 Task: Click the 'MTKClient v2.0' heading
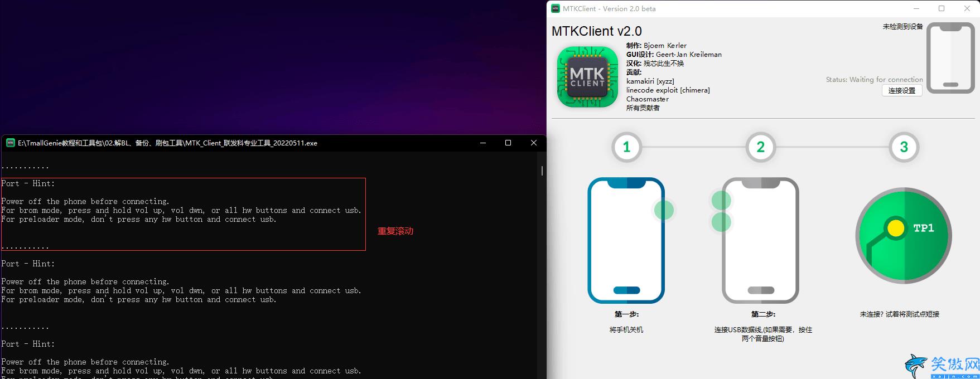(597, 31)
